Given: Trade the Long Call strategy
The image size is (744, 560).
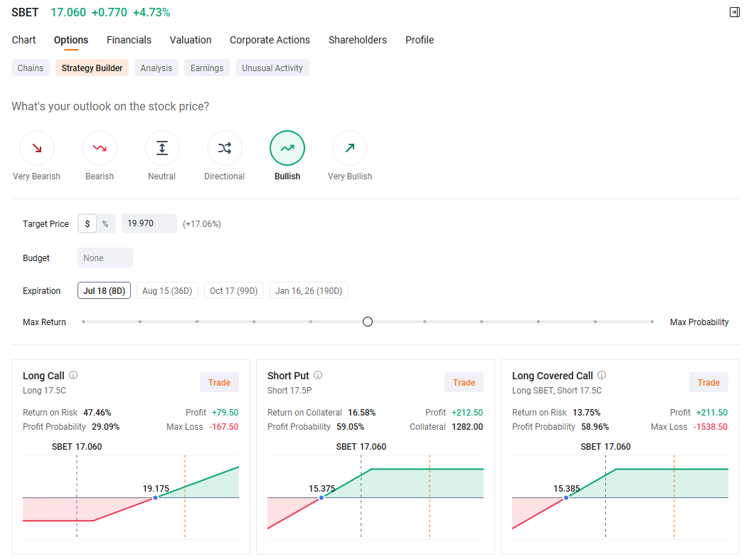Looking at the screenshot, I should click(219, 382).
